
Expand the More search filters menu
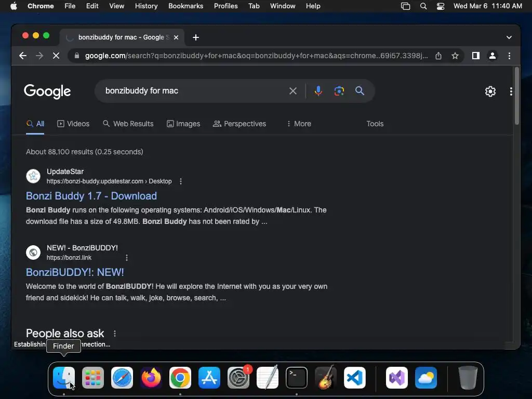[x=299, y=124]
